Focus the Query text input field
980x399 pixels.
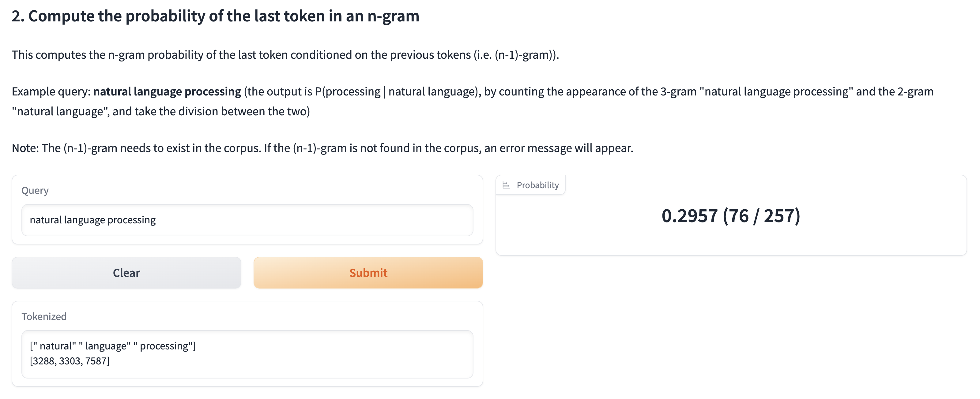(x=247, y=220)
